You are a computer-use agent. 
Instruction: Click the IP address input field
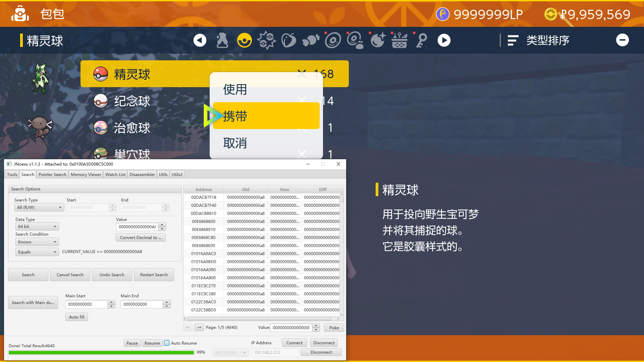tap(275, 353)
